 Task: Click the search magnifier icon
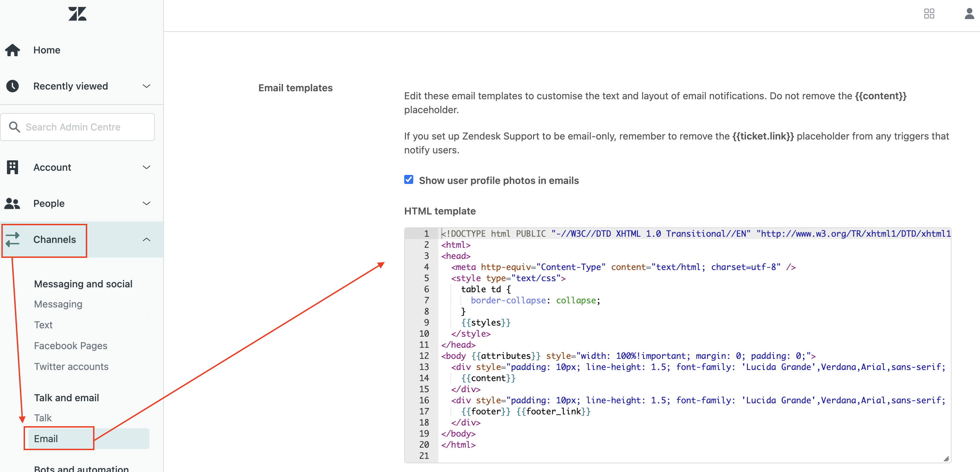point(15,127)
